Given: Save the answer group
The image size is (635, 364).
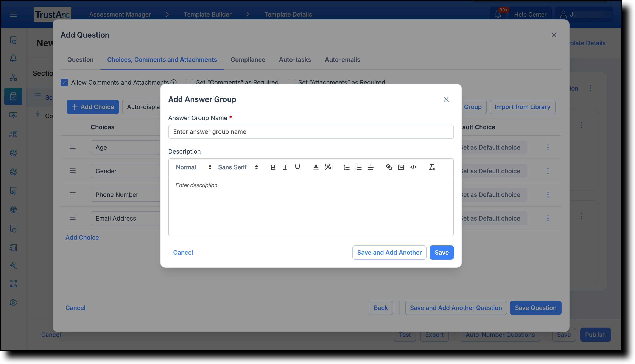Looking at the screenshot, I should [441, 253].
